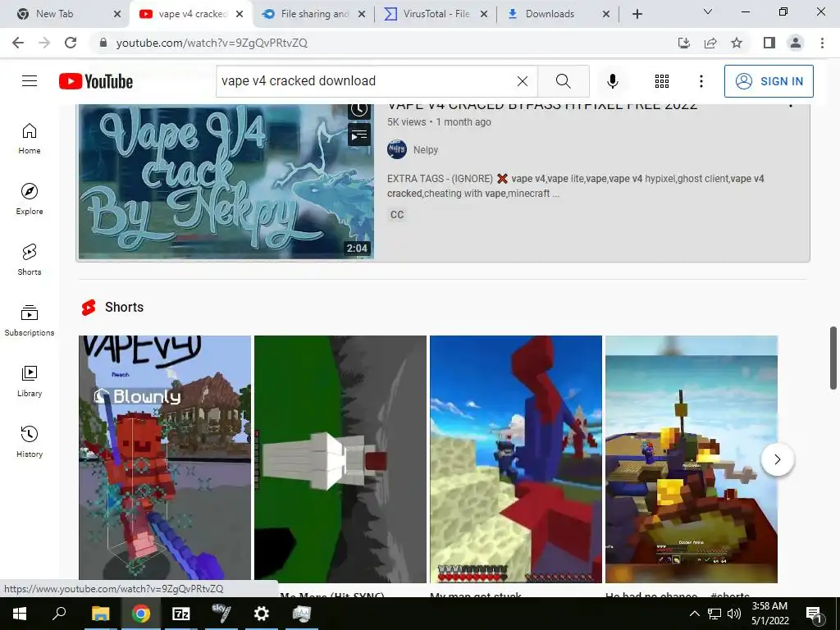Toggle the browser side panel
Screen dimensions: 840x630
tap(769, 43)
